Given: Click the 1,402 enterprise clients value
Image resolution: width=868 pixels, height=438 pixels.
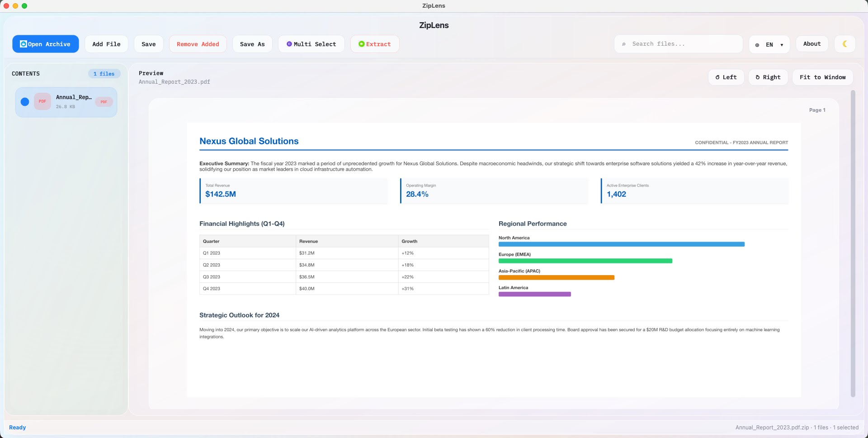Looking at the screenshot, I should point(616,194).
